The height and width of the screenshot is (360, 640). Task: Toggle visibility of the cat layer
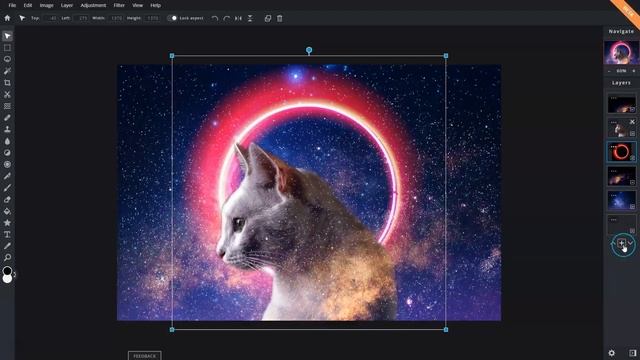coord(632,133)
